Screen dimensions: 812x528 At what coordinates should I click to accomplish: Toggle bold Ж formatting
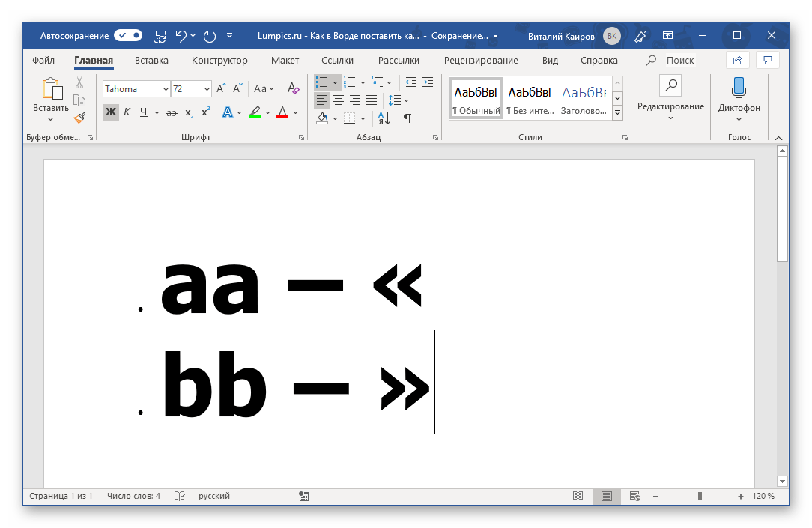(x=111, y=112)
